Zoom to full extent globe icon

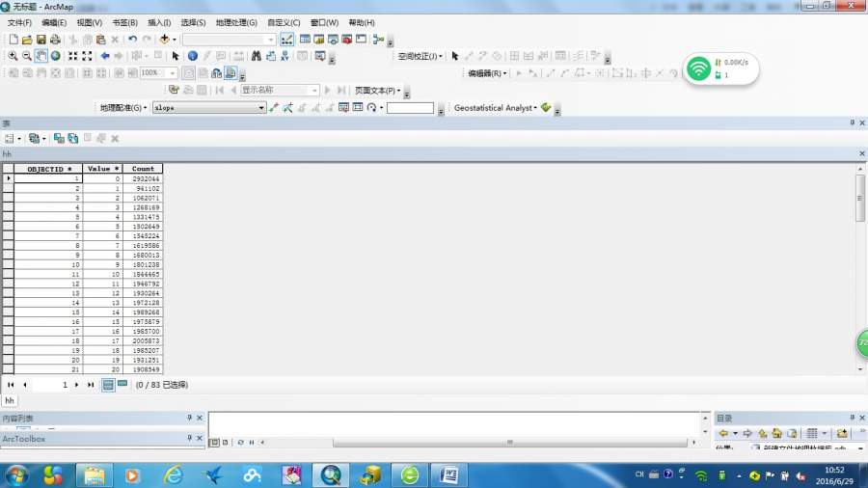click(55, 56)
